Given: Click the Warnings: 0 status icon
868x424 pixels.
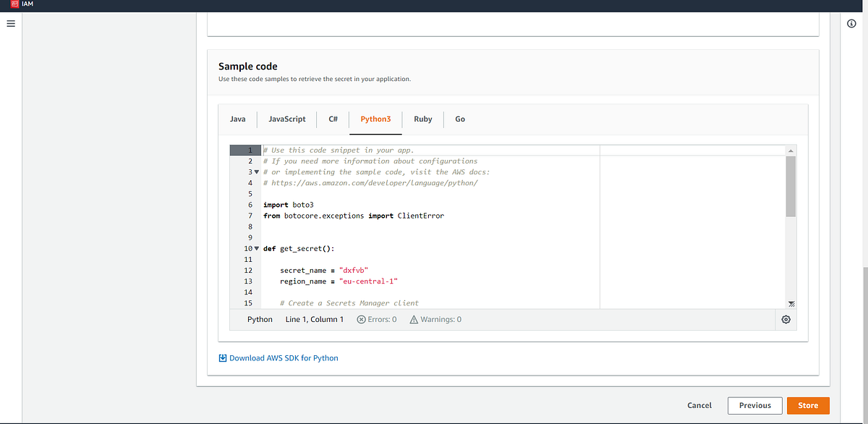Looking at the screenshot, I should [x=413, y=318].
